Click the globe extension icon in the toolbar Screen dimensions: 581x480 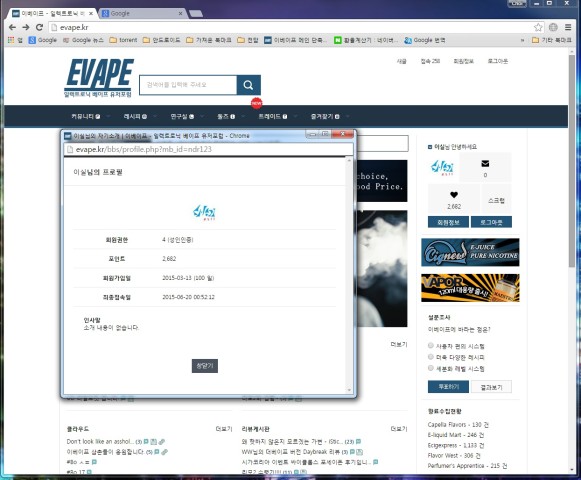pyautogui.click(x=553, y=27)
